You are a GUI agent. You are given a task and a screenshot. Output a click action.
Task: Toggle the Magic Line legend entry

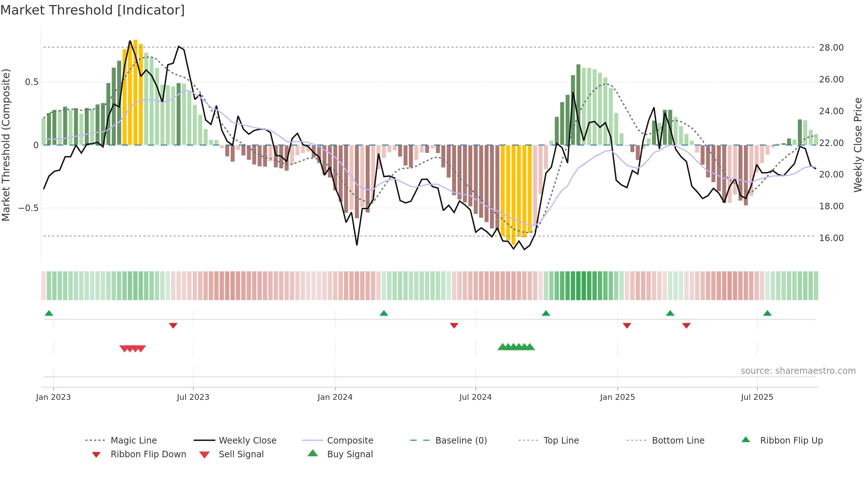(121, 440)
